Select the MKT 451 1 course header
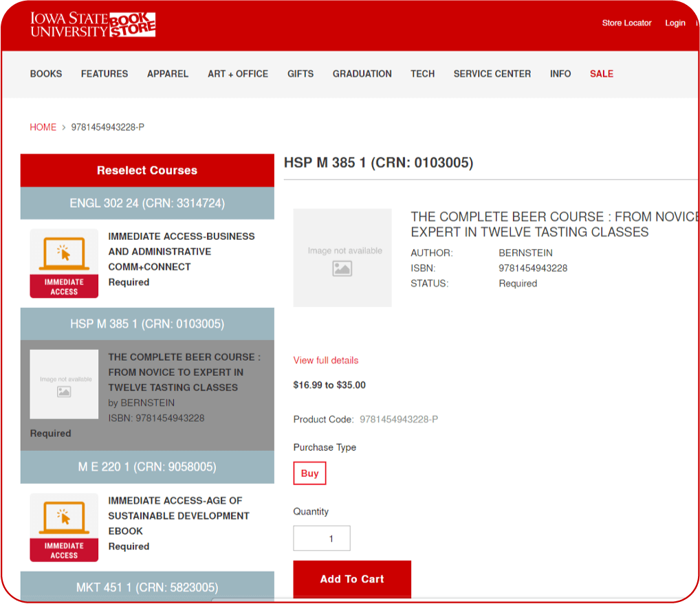Image resolution: width=700 pixels, height=604 pixels. pyautogui.click(x=147, y=588)
